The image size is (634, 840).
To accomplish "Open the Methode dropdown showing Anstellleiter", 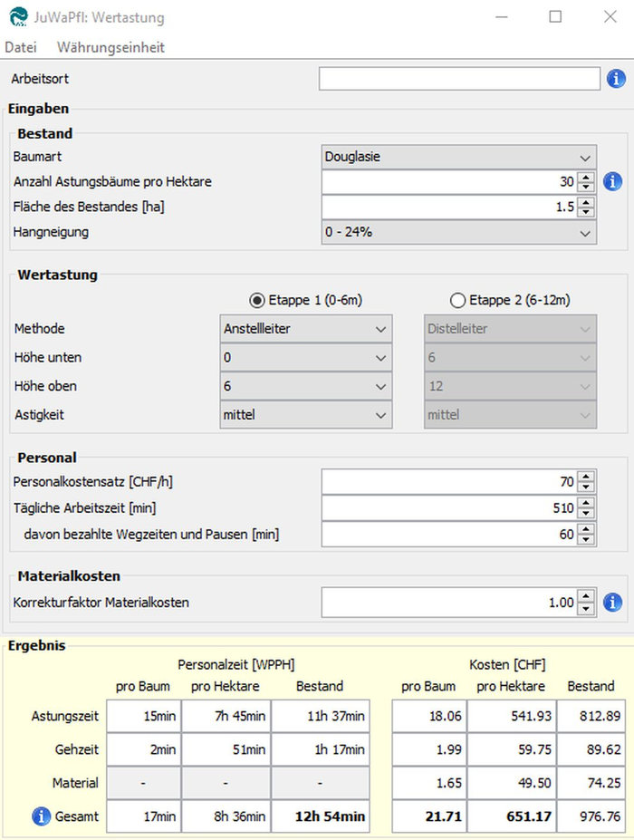I will click(x=306, y=329).
